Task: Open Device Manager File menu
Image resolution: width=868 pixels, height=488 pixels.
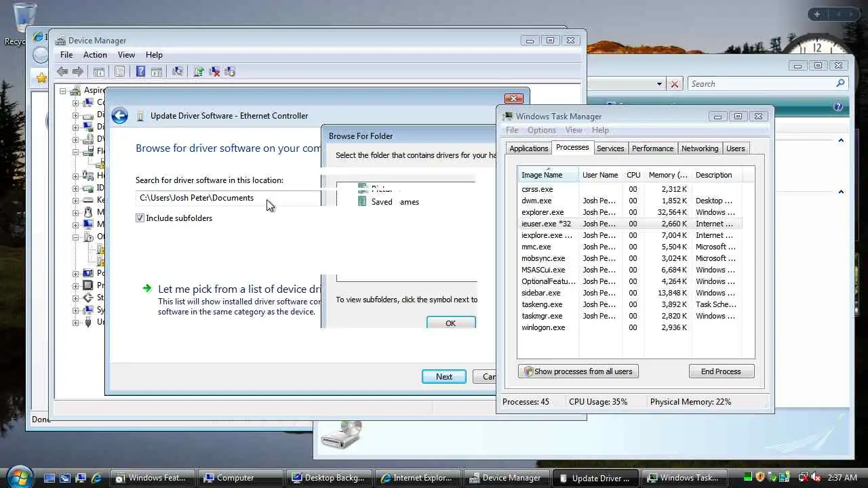Action: (66, 55)
